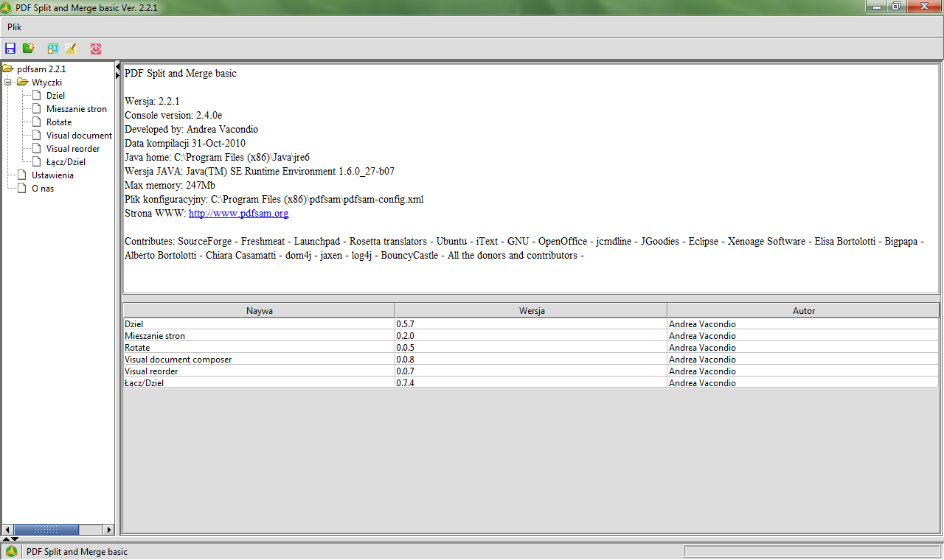This screenshot has height=560, width=944.
Task: Sort table by Wersja column header
Action: [531, 311]
